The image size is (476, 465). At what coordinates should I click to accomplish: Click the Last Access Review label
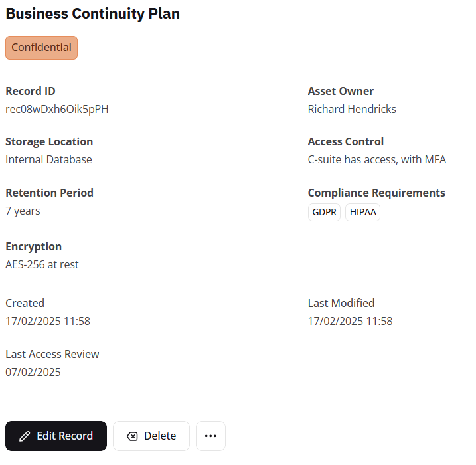click(52, 354)
